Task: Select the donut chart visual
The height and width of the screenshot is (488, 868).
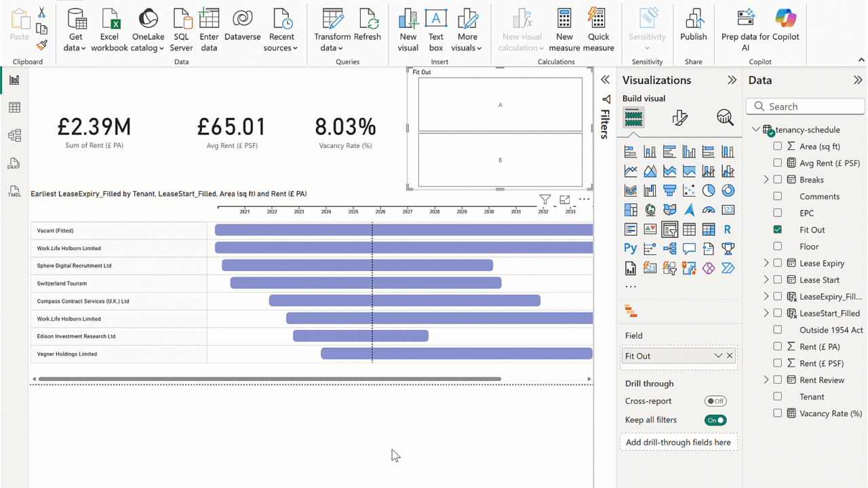Action: [x=728, y=190]
